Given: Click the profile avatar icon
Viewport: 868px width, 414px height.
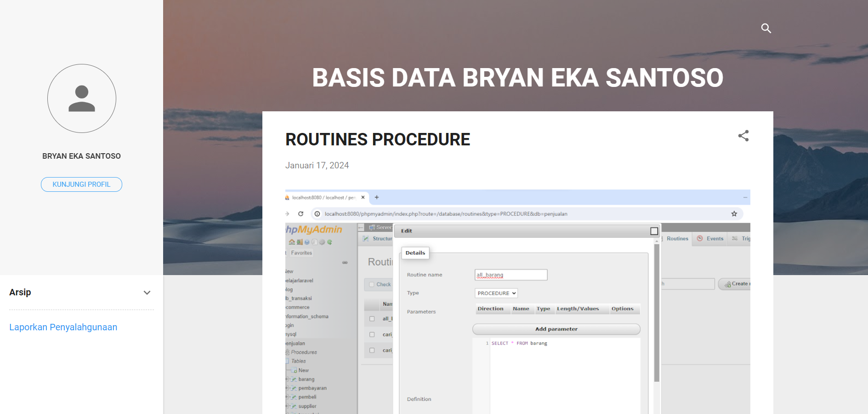Looking at the screenshot, I should pyautogui.click(x=82, y=98).
